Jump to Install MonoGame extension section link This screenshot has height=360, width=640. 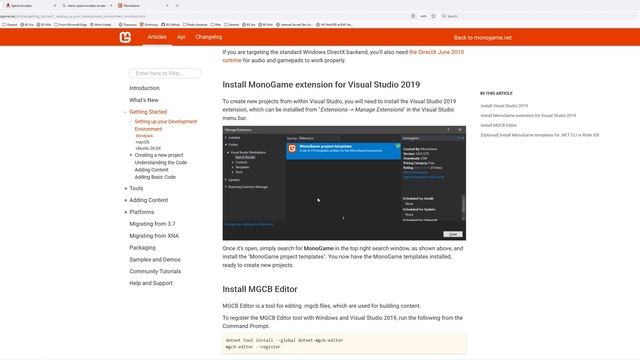(x=528, y=116)
